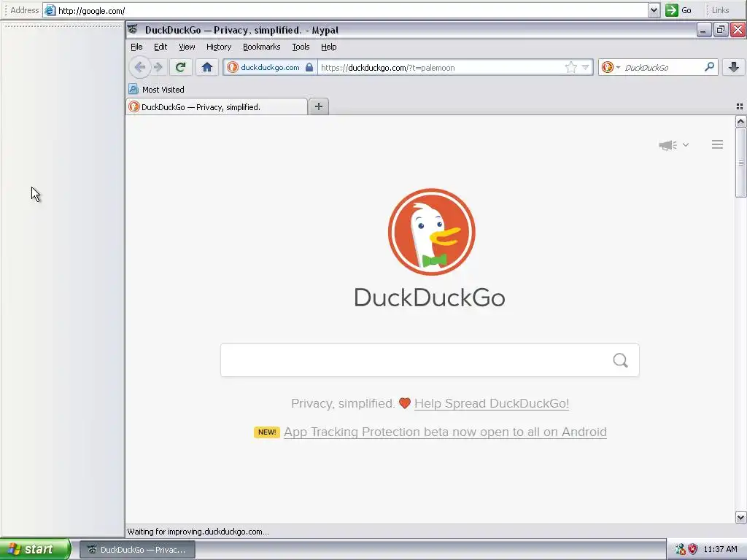Click the Links toolbar label

(x=720, y=10)
